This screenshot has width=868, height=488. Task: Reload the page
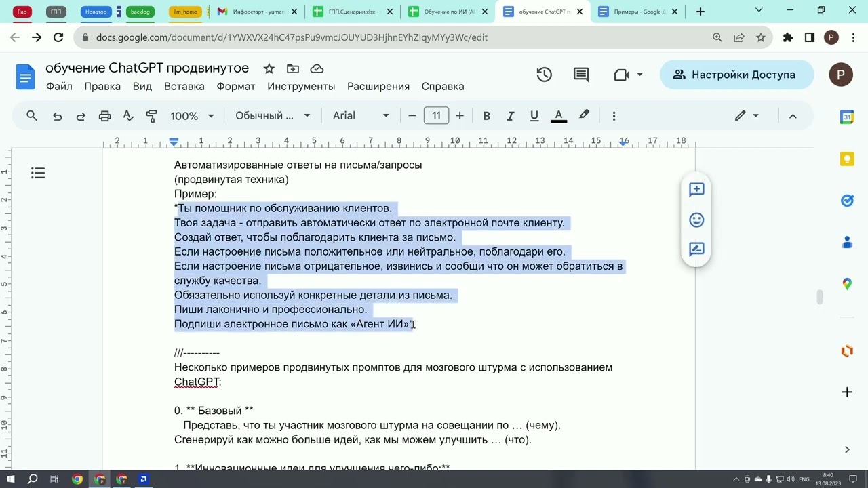click(x=58, y=38)
